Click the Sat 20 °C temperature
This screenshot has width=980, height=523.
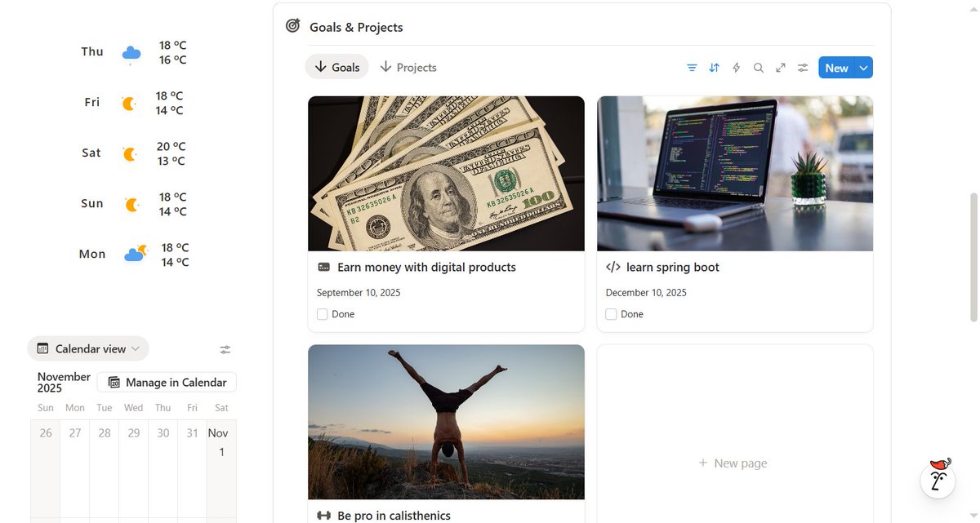coord(171,146)
